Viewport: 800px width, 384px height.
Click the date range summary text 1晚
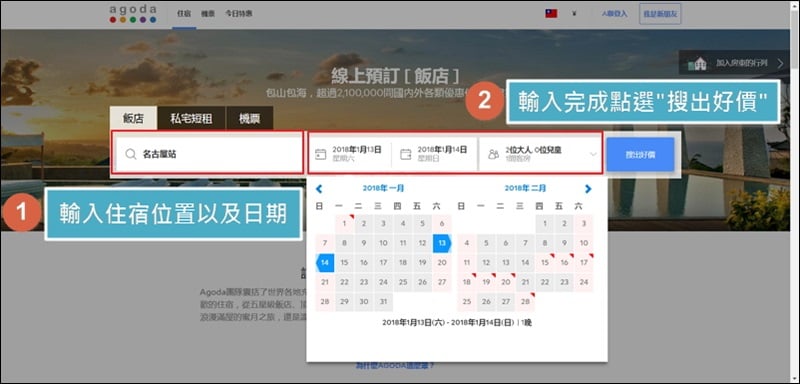[527, 323]
